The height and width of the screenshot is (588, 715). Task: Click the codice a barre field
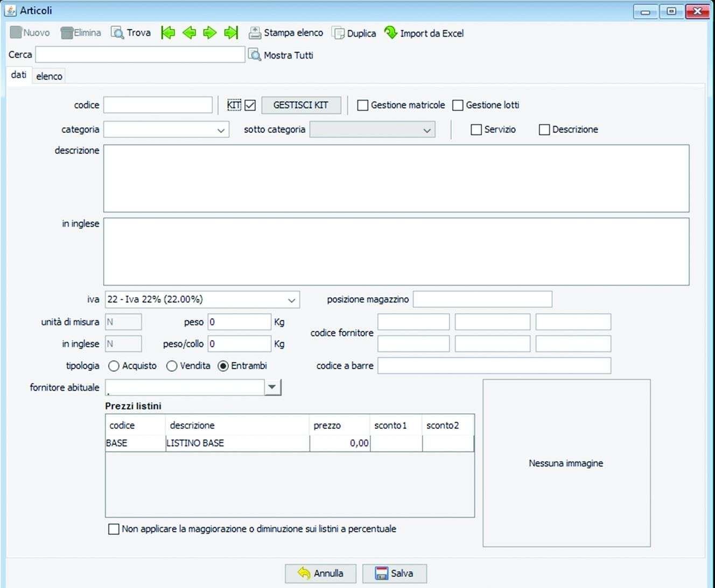(494, 366)
